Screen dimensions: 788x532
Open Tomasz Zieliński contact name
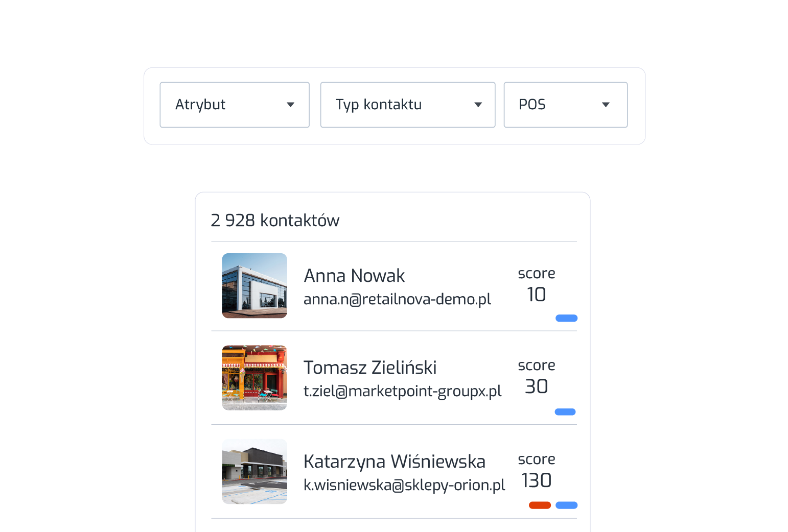coord(370,368)
